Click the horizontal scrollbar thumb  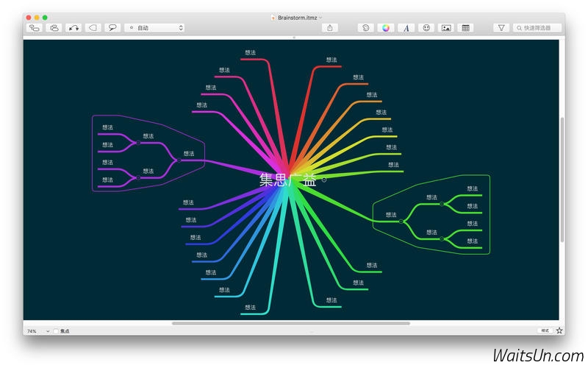point(291,323)
